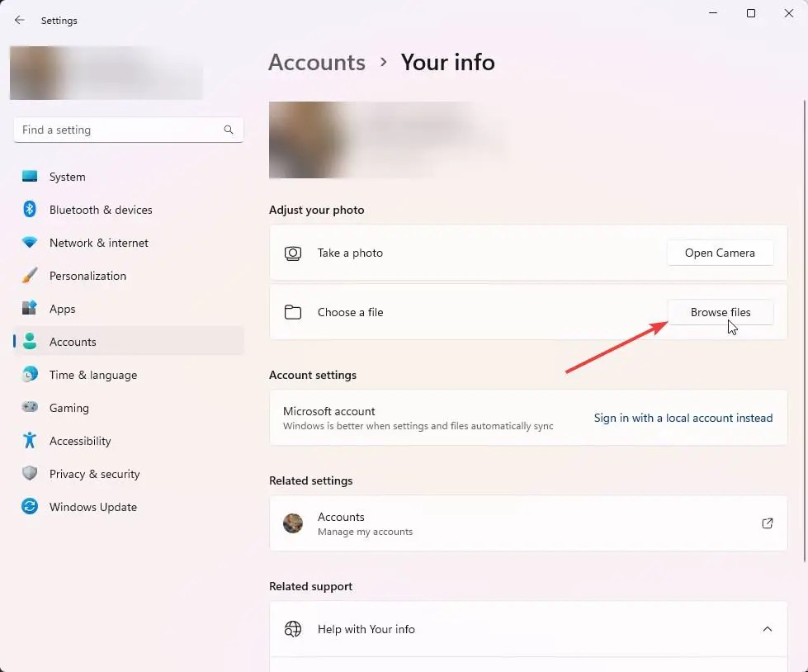Click the System monitor icon
The image size is (808, 672).
(x=30, y=176)
